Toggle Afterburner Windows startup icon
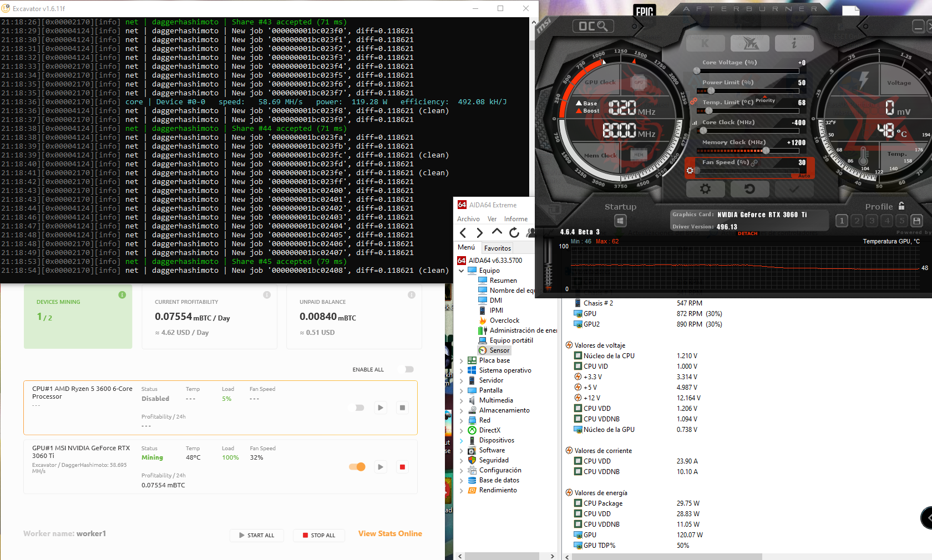 pyautogui.click(x=620, y=221)
